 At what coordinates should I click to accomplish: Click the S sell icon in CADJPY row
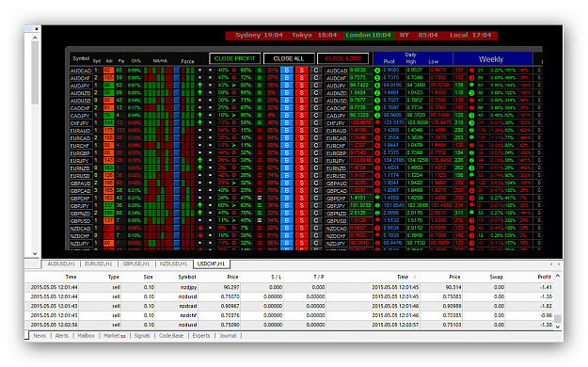point(301,115)
